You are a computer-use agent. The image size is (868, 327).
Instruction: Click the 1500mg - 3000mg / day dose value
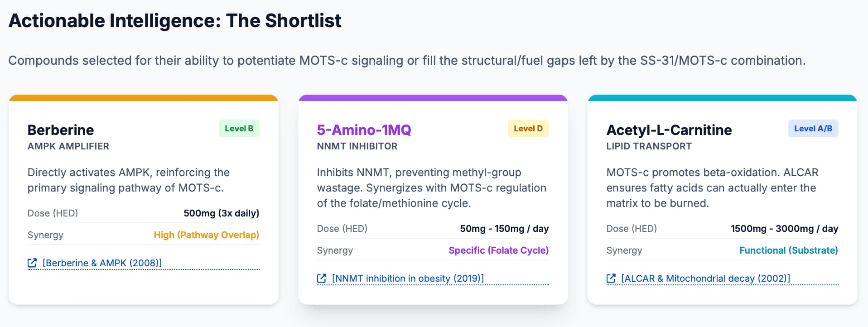tap(784, 229)
